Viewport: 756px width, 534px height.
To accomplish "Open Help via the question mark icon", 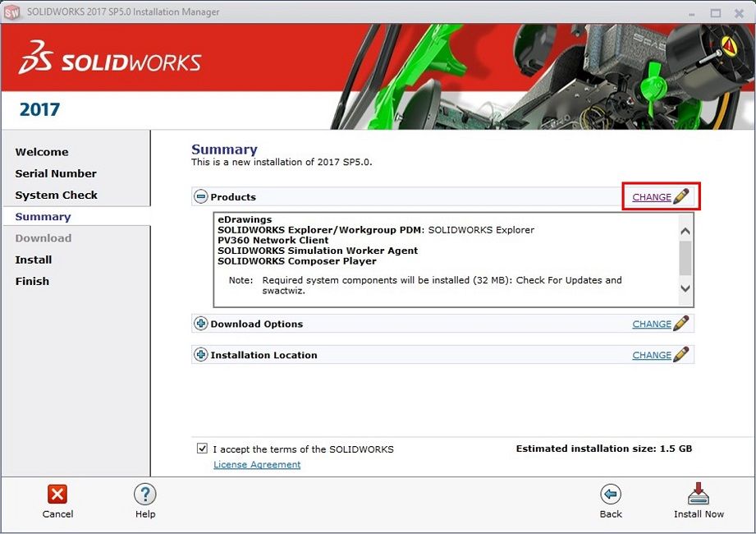I will [145, 494].
